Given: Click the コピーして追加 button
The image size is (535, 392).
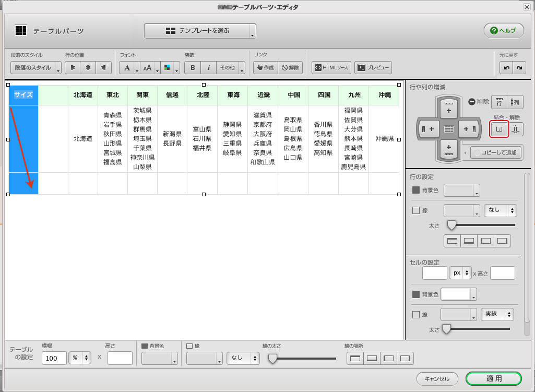Looking at the screenshot, I should tap(496, 152).
